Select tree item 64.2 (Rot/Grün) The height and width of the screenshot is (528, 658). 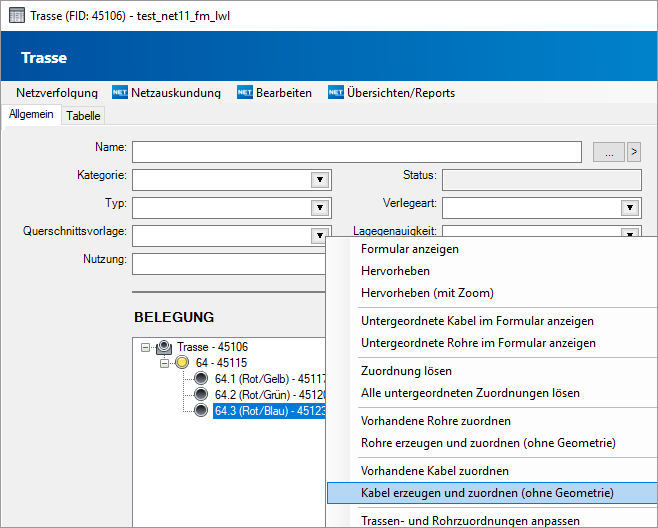pos(269,395)
